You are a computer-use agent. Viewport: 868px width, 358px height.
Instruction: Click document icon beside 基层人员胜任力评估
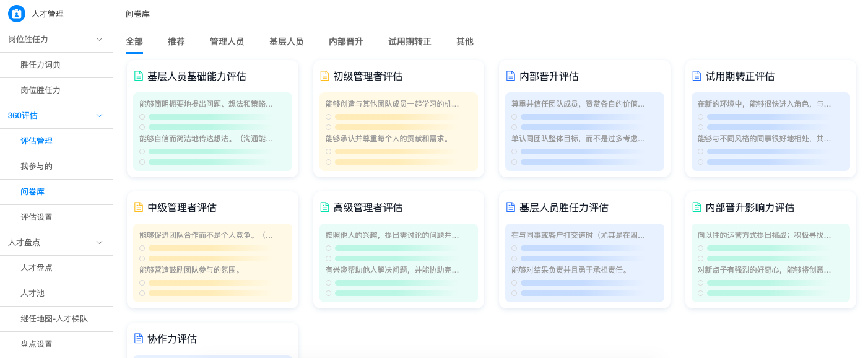click(x=511, y=207)
